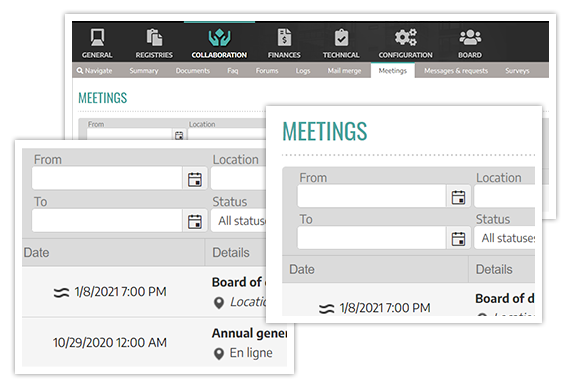The height and width of the screenshot is (390, 570).
Task: Open calendar picker for right panel To date
Action: (458, 239)
